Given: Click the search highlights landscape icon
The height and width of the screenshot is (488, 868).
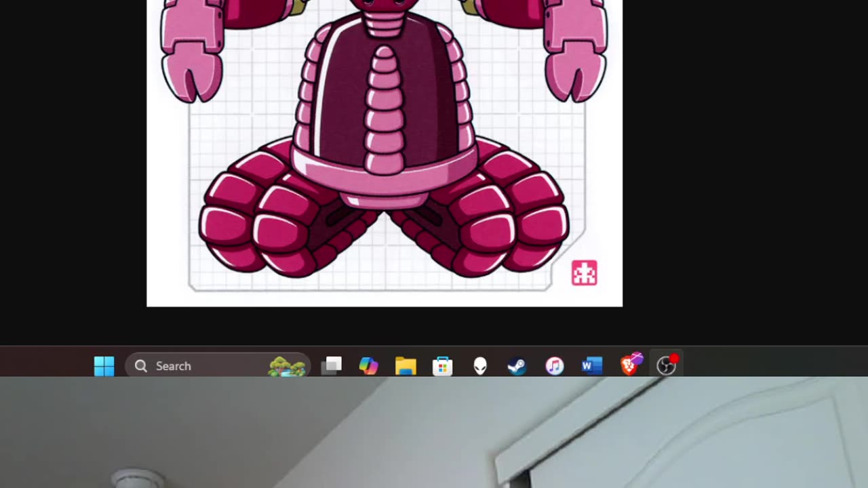Looking at the screenshot, I should pyautogui.click(x=287, y=366).
